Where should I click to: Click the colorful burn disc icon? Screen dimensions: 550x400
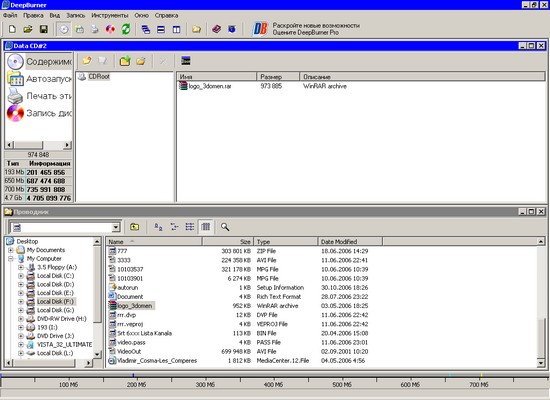110,29
